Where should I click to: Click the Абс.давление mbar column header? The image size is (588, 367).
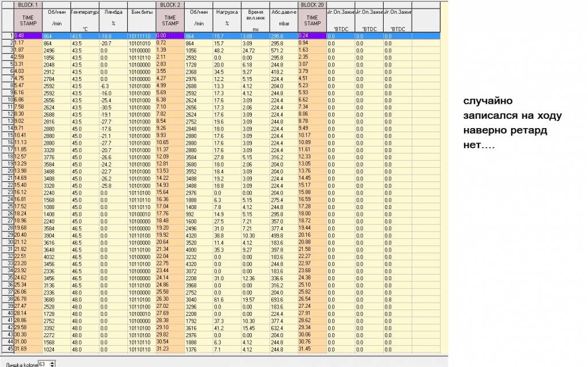coord(283,20)
